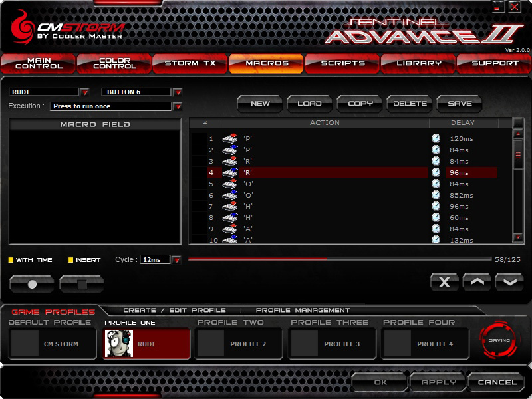
Task: Toggle the With Time checkbox
Action: coord(11,260)
